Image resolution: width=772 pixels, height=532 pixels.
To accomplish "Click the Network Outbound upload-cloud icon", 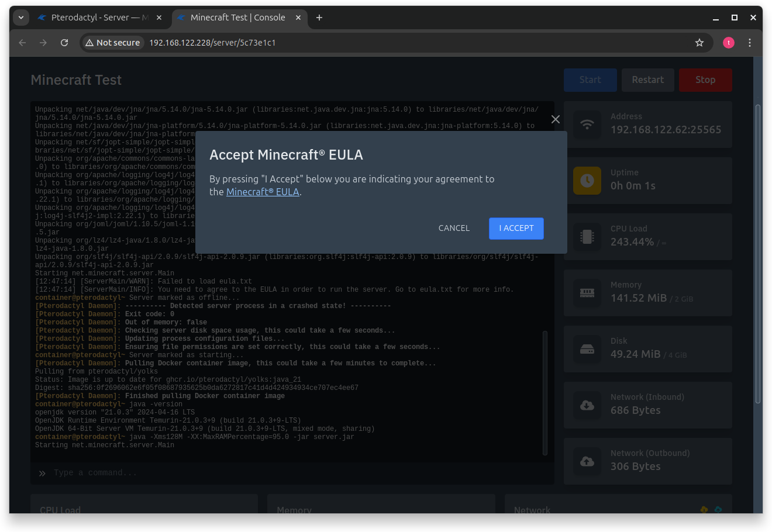I will coord(587,461).
